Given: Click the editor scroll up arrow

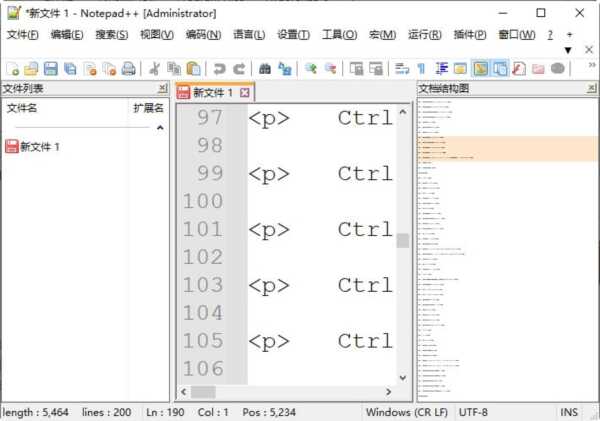Looking at the screenshot, I should click(403, 112).
